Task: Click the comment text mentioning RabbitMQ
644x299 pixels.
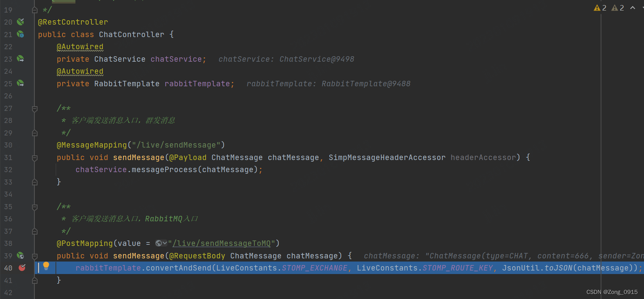Action: click(135, 219)
